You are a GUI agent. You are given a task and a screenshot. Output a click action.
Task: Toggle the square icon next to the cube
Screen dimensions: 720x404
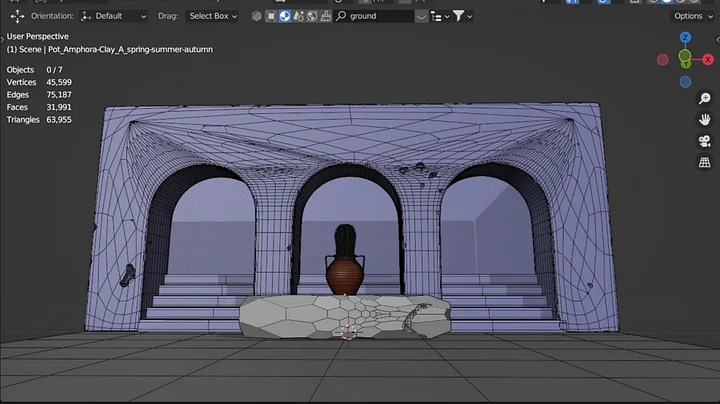click(271, 16)
